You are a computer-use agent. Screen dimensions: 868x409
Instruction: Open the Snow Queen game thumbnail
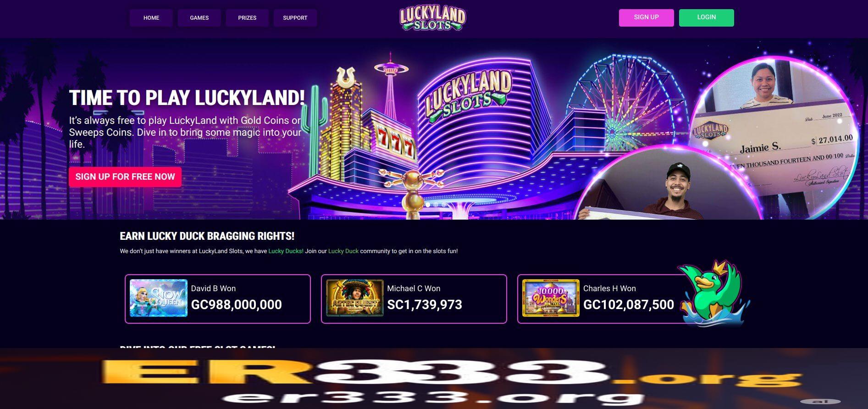pyautogui.click(x=159, y=298)
